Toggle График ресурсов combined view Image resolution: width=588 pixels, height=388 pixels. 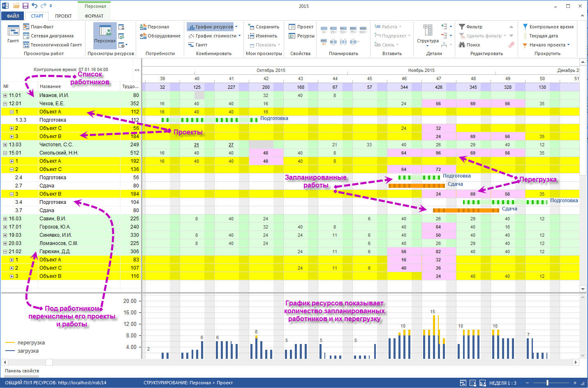(x=210, y=27)
